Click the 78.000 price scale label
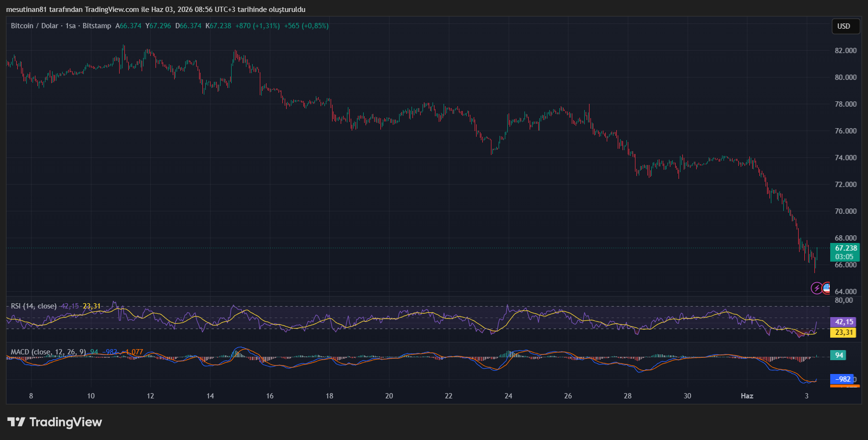The height and width of the screenshot is (440, 868). tap(846, 104)
